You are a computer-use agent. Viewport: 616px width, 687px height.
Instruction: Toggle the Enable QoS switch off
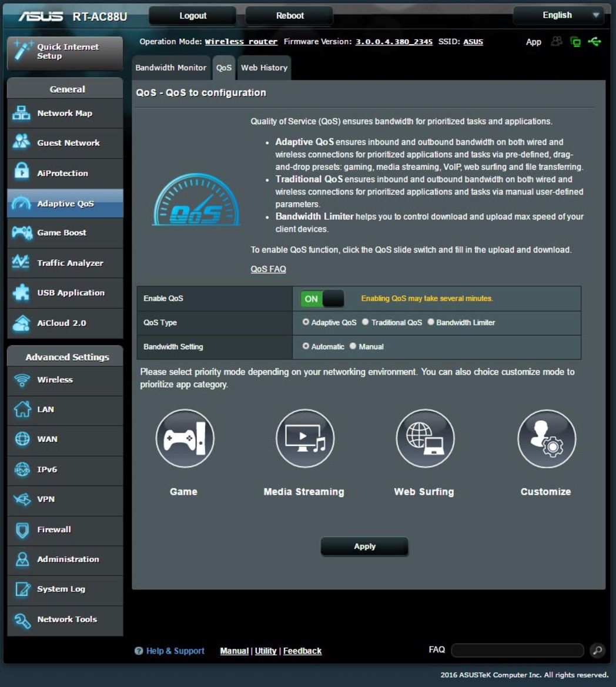(322, 299)
